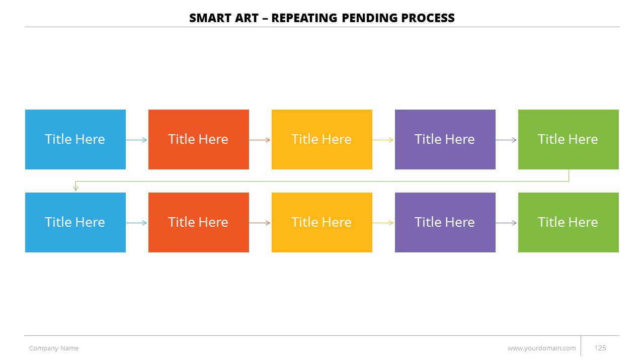Select the orange arrow in the top row
644x362 pixels.
260,140
